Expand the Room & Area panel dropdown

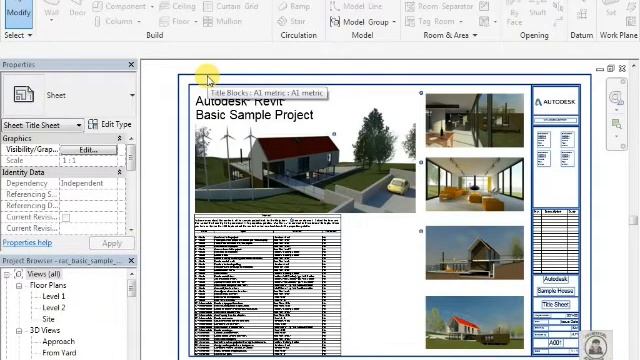tap(475, 36)
